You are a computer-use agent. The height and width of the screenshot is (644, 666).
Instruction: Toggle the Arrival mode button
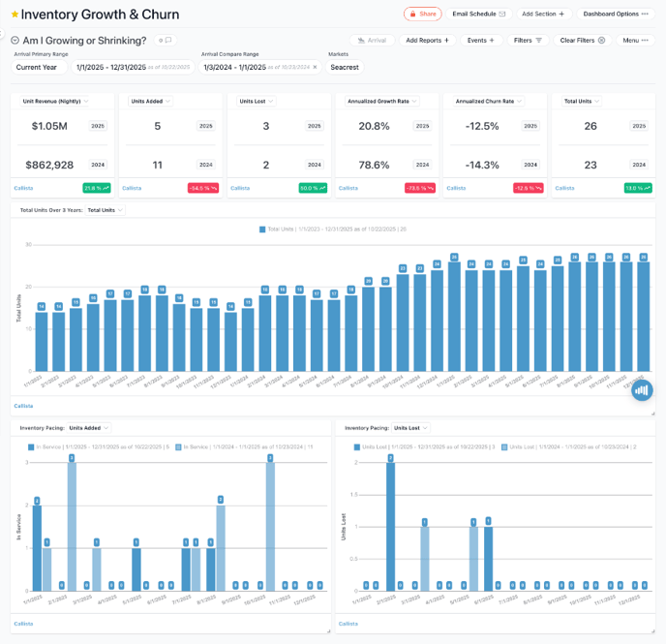click(373, 41)
